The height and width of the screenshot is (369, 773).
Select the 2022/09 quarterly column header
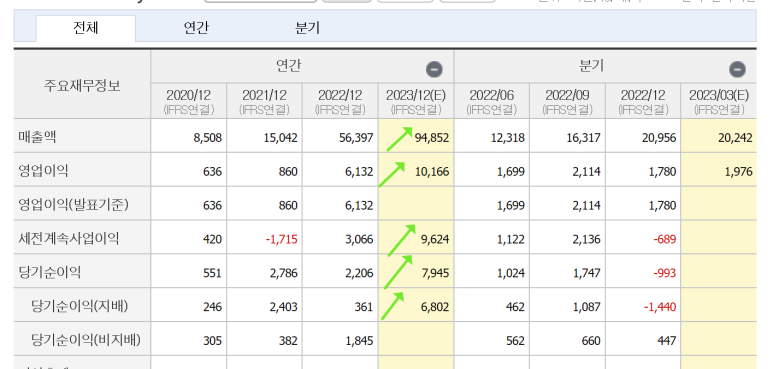coord(567,101)
